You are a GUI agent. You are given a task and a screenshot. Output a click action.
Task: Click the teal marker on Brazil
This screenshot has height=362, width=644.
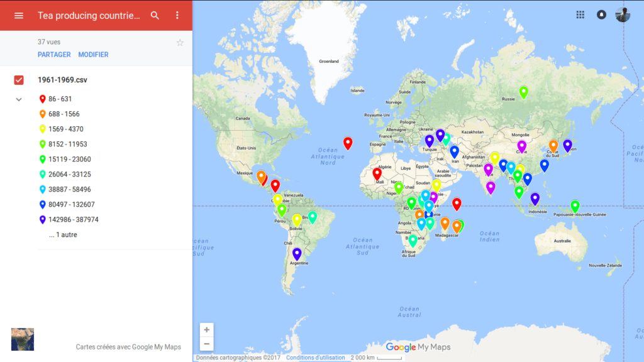(x=313, y=217)
